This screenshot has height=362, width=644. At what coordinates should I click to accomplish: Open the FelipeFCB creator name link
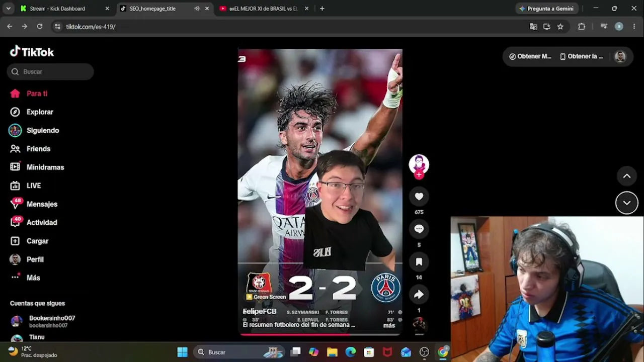click(x=260, y=312)
